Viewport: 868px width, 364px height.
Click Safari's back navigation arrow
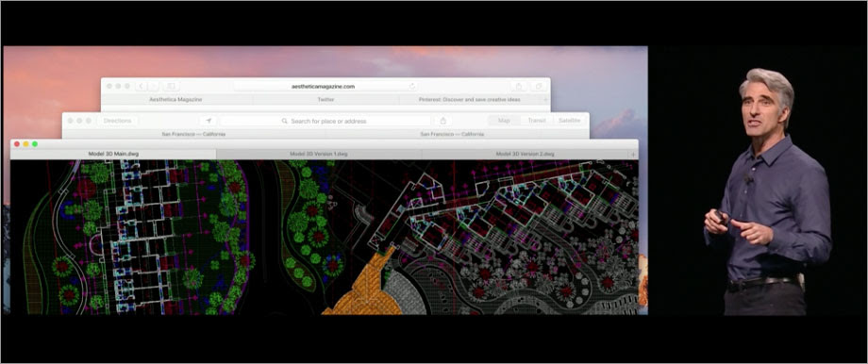point(142,87)
